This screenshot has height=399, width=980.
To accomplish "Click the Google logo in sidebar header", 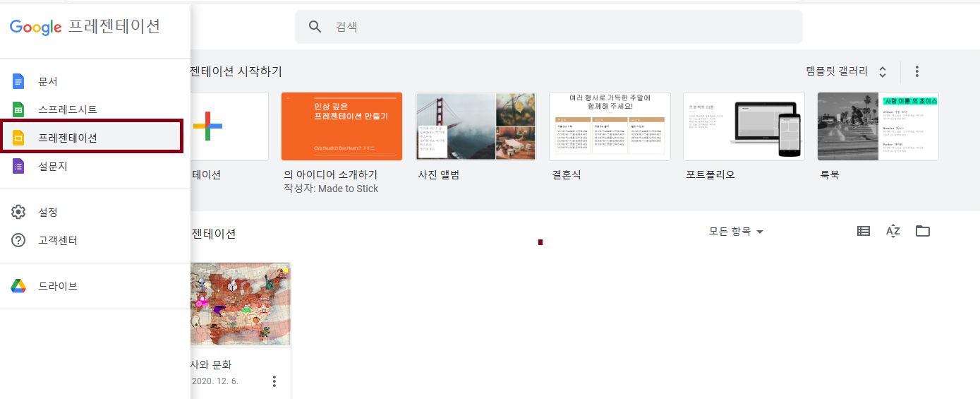I will coord(36,27).
